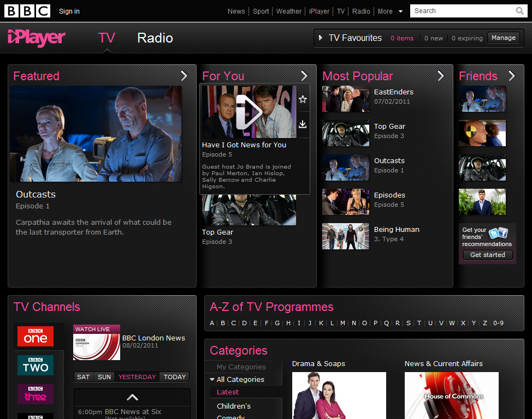This screenshot has width=532, height=419.
Task: Click the iPlayer pink logo
Action: point(37,38)
